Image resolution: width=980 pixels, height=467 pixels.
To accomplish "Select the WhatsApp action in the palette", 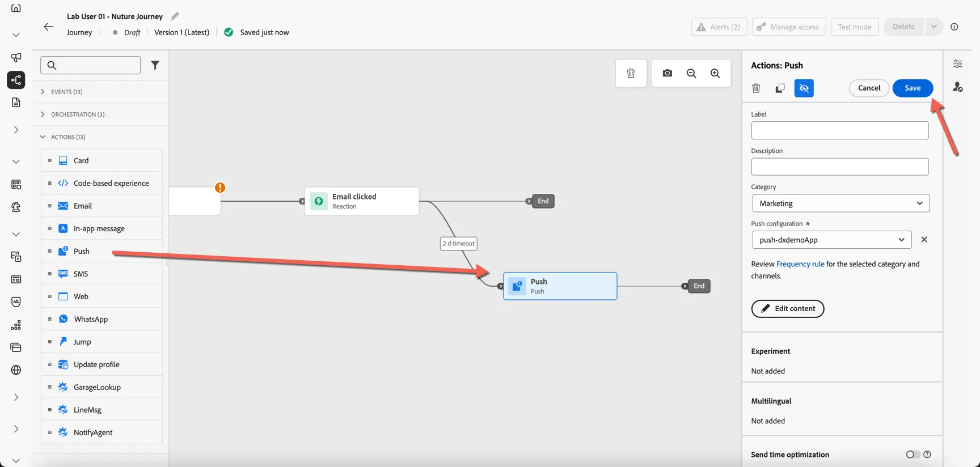I will coord(102,319).
